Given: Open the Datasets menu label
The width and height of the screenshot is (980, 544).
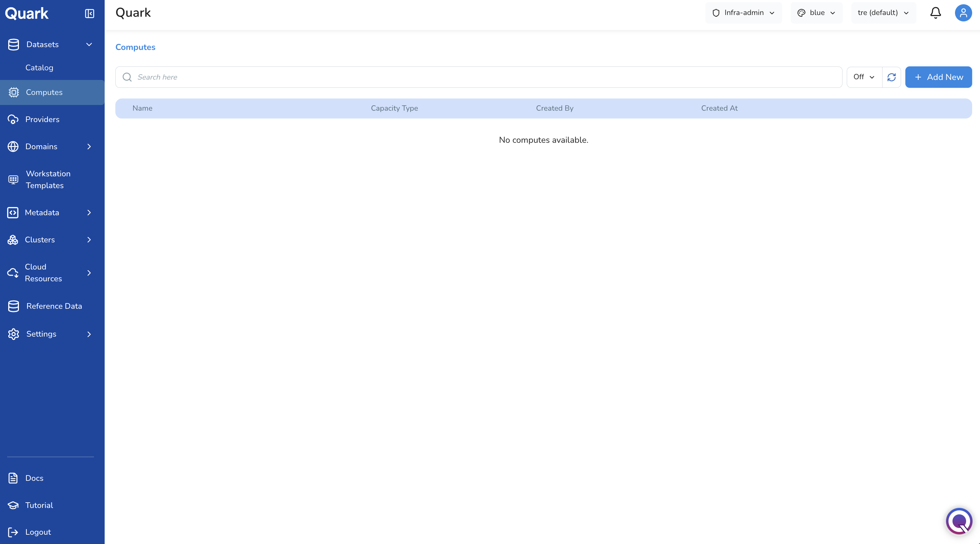Looking at the screenshot, I should [x=42, y=45].
